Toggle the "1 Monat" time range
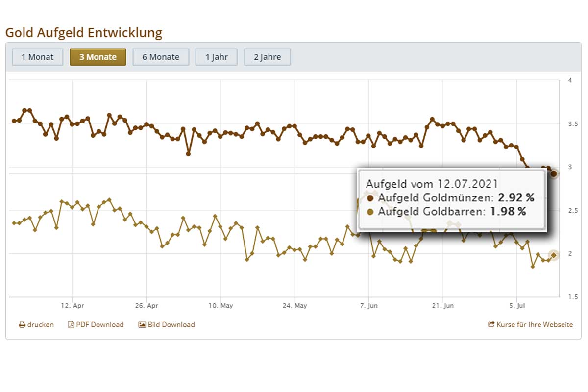The image size is (588, 392). (37, 57)
